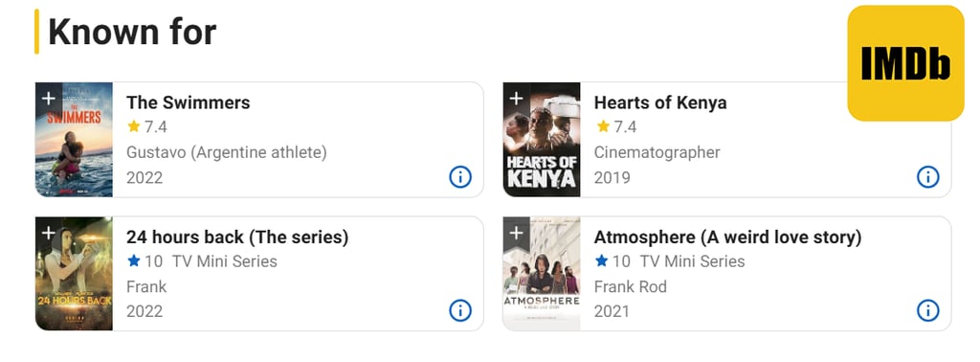Click The Swimmers 7.4 star rating
The width and height of the screenshot is (980, 362).
coord(146,127)
